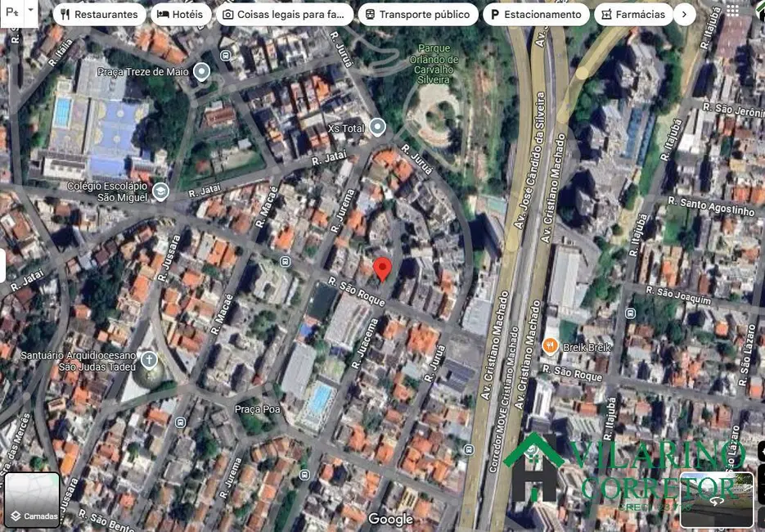Click the transit stop icon near Praça Treze de Maio
The image size is (765, 532).
coord(224,56)
